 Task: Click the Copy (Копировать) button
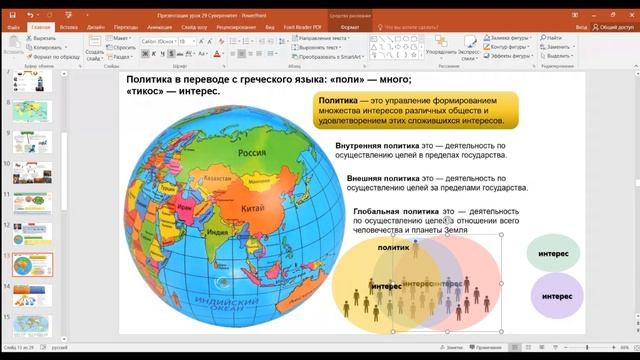(x=44, y=47)
